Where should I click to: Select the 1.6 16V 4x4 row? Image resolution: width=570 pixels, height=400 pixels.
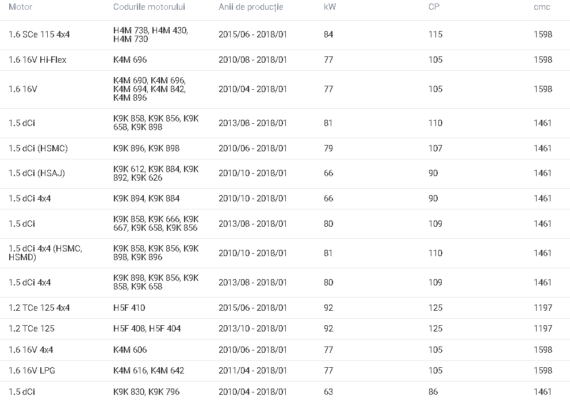click(x=285, y=350)
